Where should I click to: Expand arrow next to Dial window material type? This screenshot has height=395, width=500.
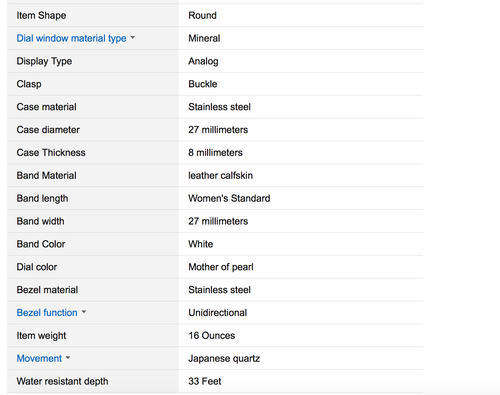click(x=133, y=37)
